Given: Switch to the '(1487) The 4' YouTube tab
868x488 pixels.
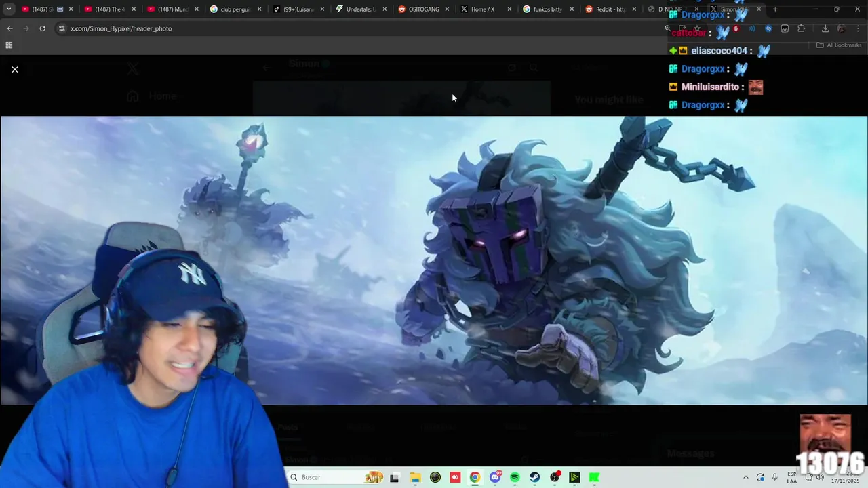Looking at the screenshot, I should 109,9.
